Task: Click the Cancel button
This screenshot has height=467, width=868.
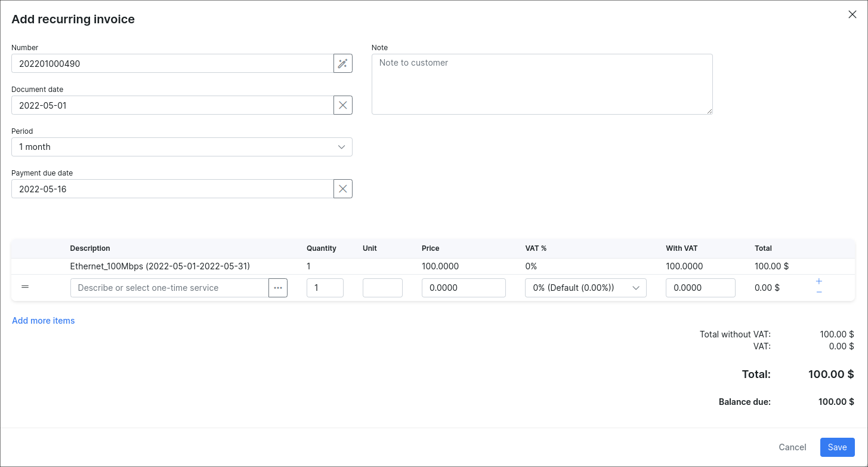Action: [x=792, y=447]
